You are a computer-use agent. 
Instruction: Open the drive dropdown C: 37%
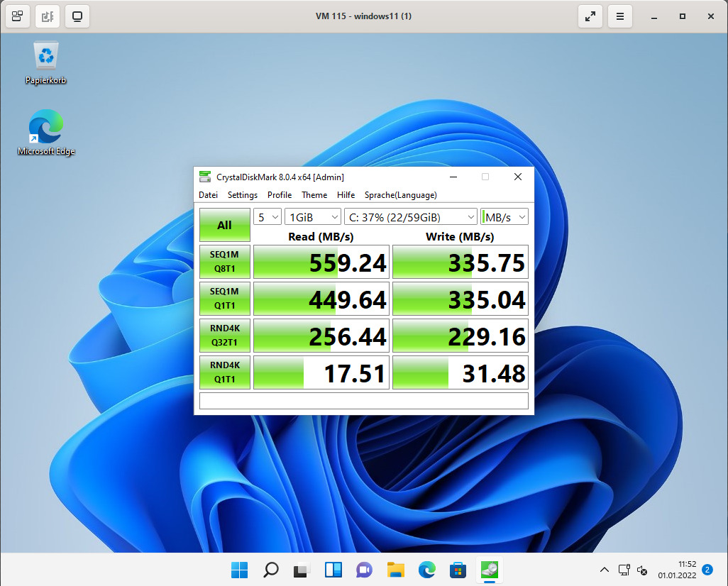click(410, 217)
